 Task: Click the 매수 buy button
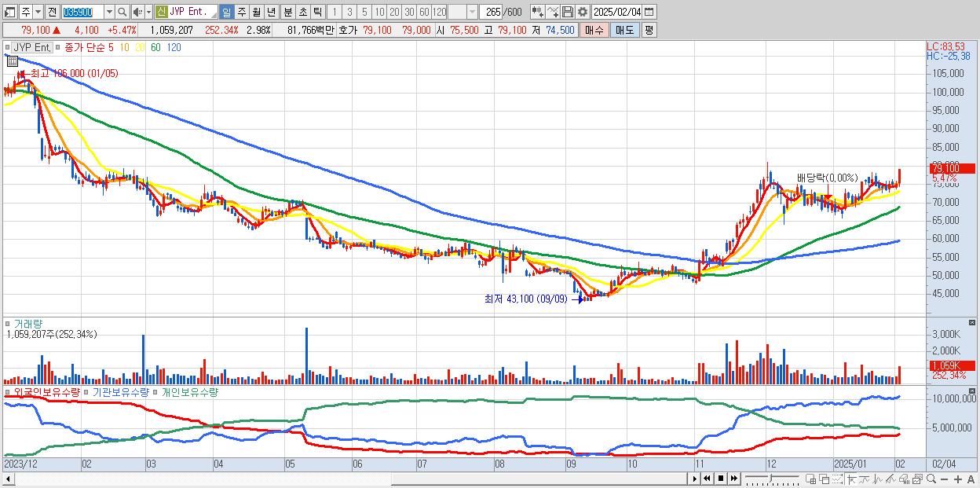tap(594, 30)
